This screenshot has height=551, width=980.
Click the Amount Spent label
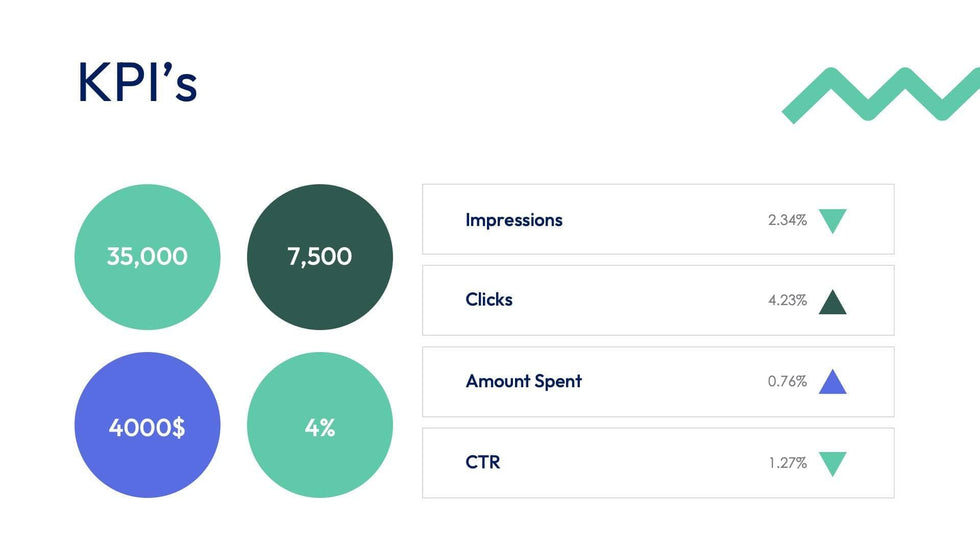pos(523,381)
